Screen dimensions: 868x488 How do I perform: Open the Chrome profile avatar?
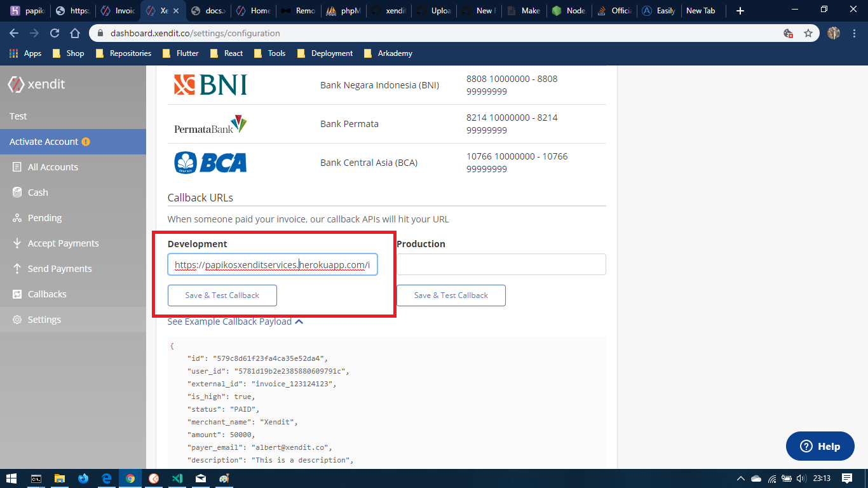(x=834, y=33)
